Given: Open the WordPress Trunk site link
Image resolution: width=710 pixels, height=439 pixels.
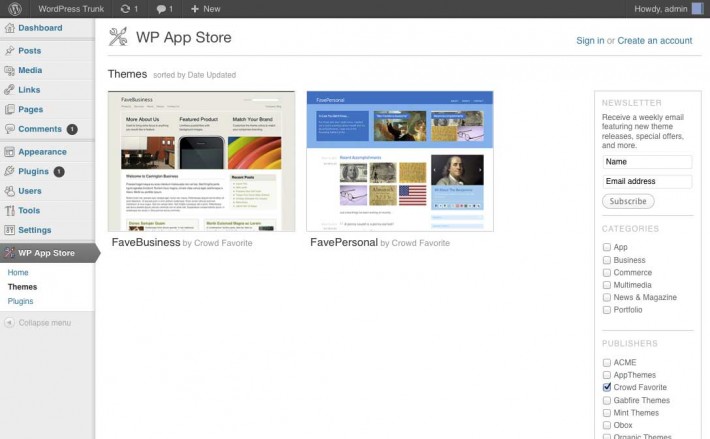Looking at the screenshot, I should pos(71,9).
